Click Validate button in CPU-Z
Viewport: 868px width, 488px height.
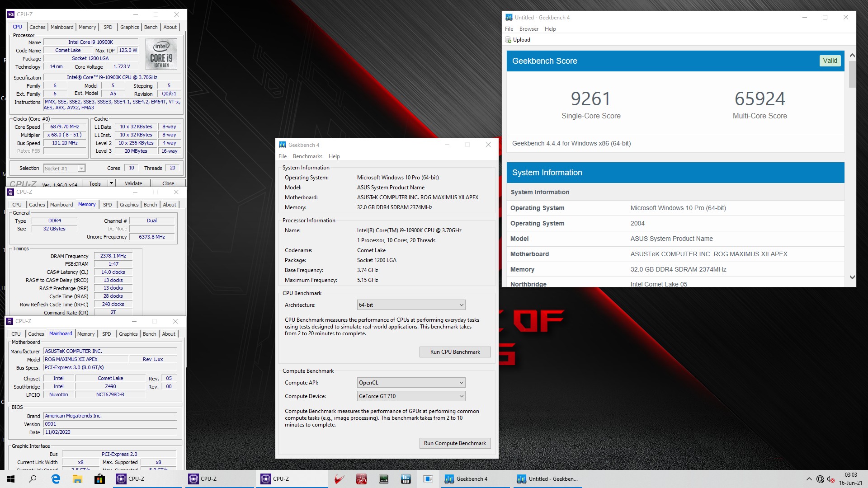click(x=133, y=183)
